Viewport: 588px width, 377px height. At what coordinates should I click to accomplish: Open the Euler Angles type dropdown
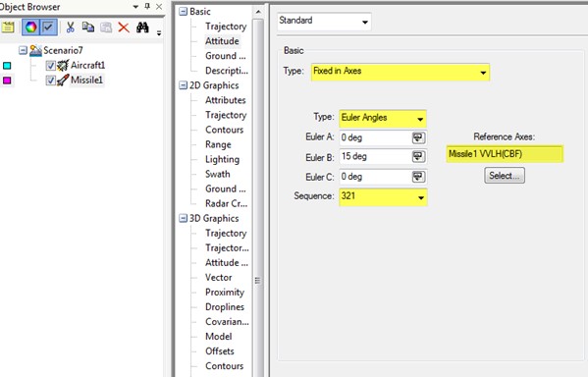[x=383, y=119]
